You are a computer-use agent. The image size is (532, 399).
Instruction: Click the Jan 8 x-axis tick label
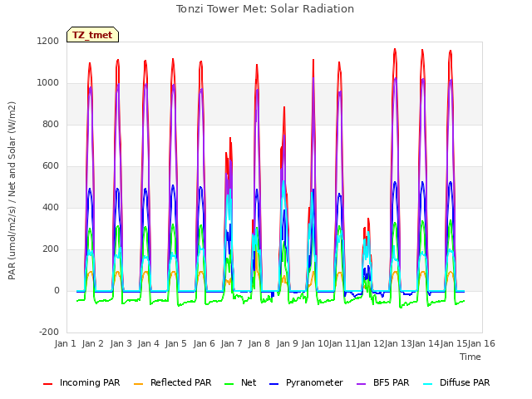(x=259, y=343)
